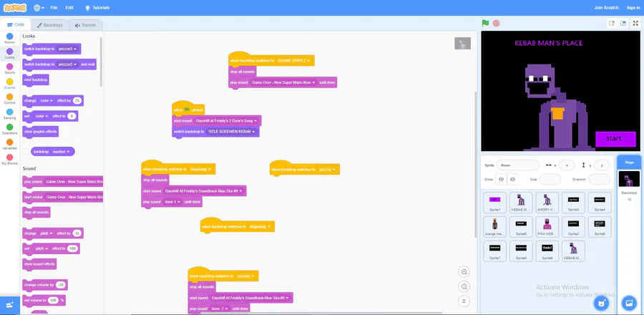The height and width of the screenshot is (315, 644).
Task: Switch to the Code tab
Action: point(16,24)
